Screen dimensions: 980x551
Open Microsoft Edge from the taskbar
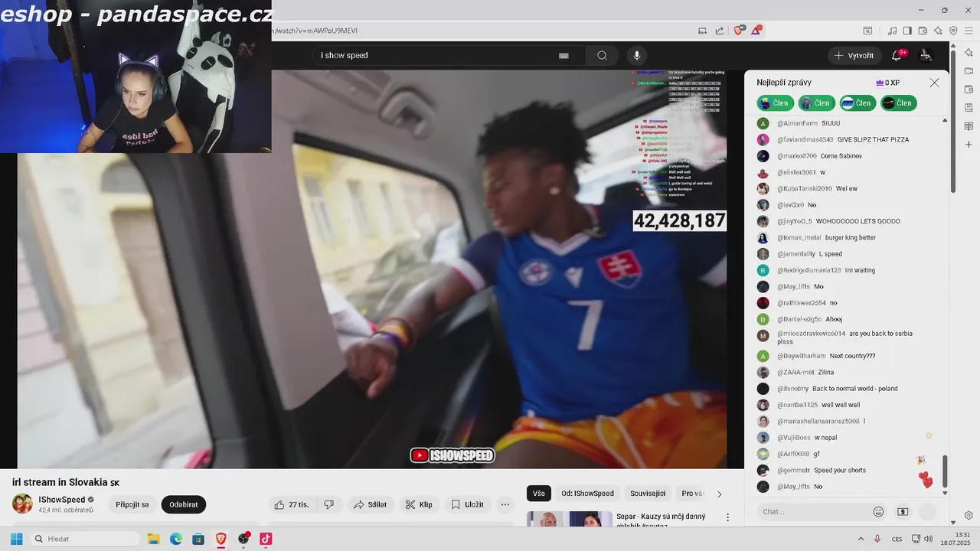tap(175, 539)
